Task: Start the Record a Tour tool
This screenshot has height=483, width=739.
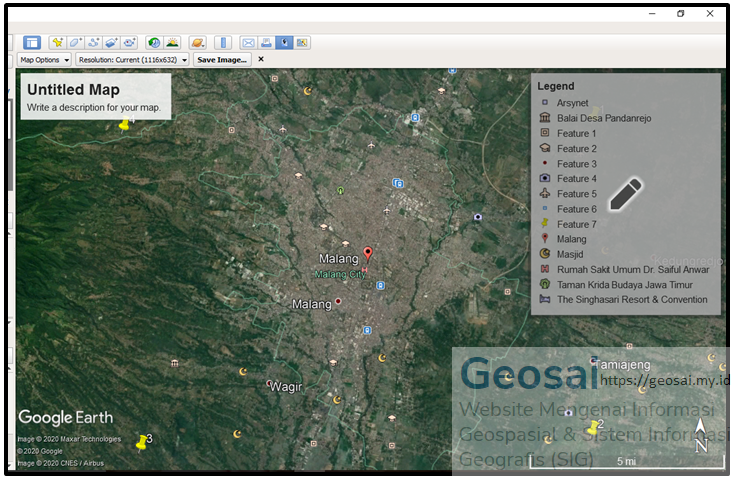Action: pyautogui.click(x=129, y=43)
